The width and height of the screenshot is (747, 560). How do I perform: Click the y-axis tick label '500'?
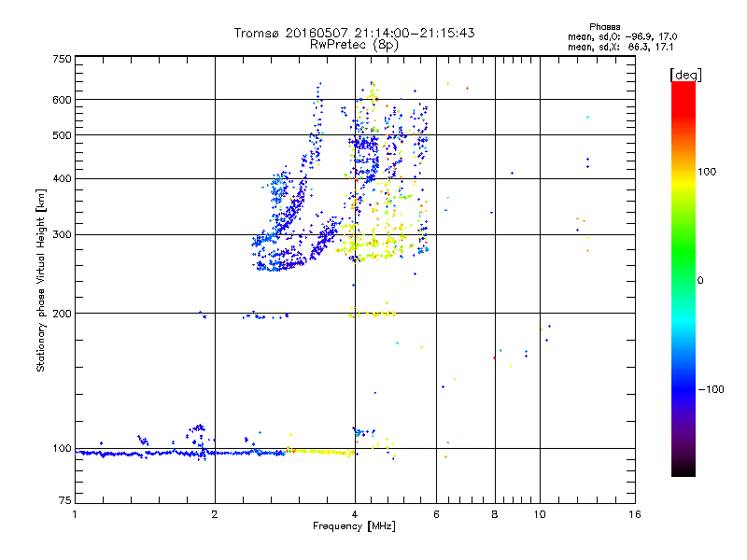point(63,135)
